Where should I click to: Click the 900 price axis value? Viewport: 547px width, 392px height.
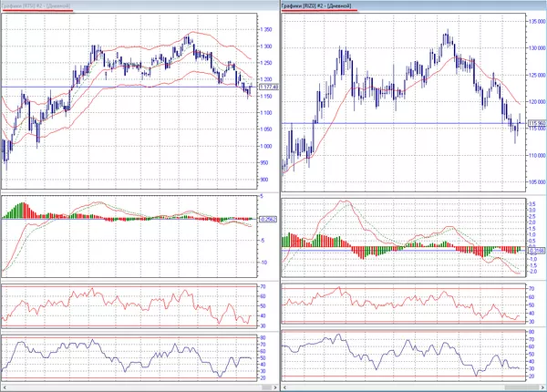264,180
